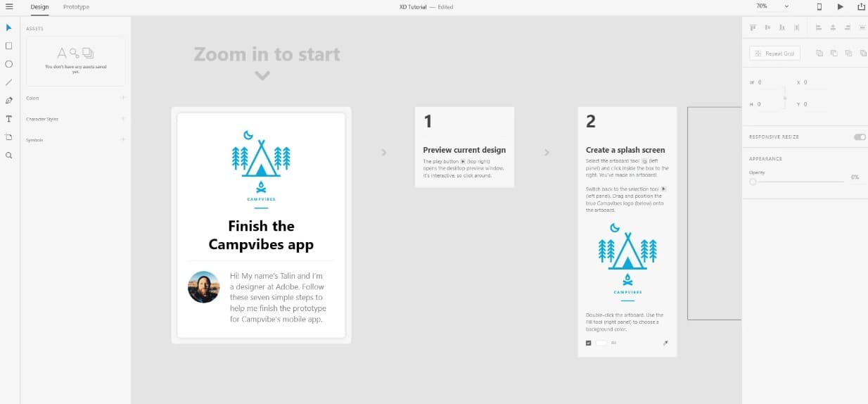Open mobile device preview icon
Screen dimensions: 868x404
pos(819,6)
